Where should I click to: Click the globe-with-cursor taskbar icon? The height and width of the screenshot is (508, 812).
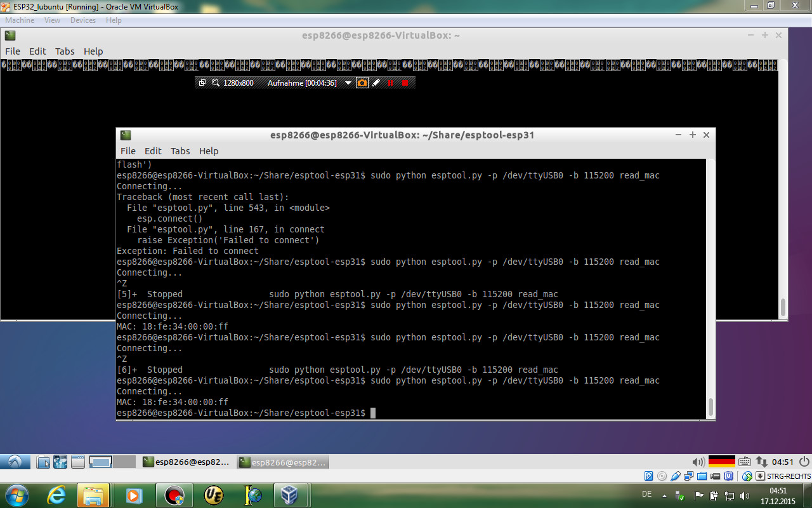coord(253,495)
